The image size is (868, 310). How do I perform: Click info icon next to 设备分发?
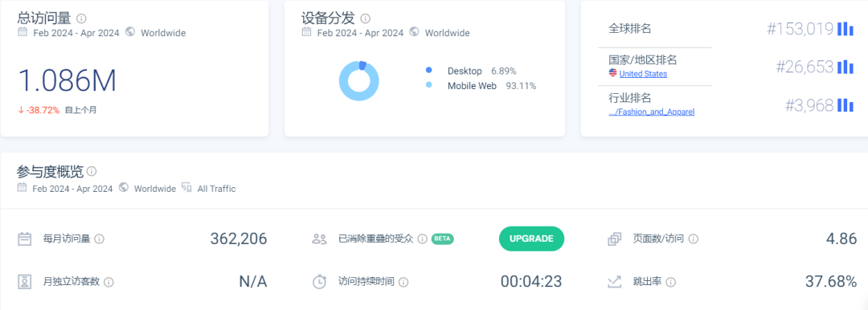(366, 18)
